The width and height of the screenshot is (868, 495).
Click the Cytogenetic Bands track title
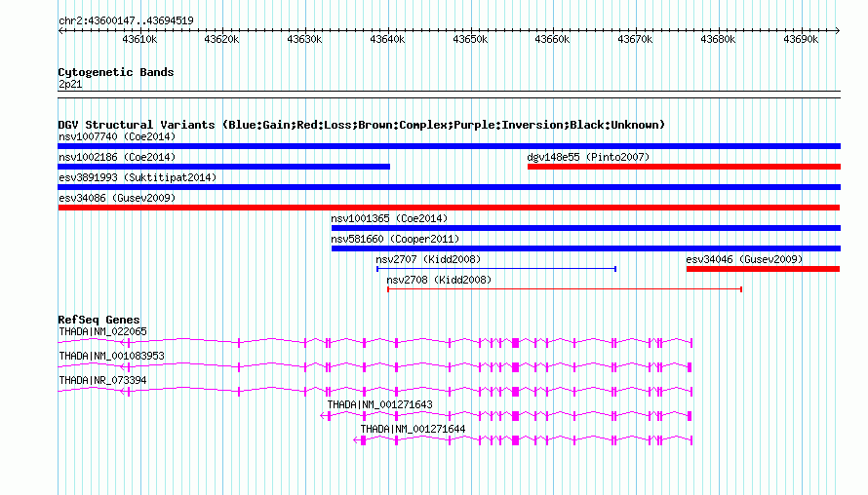tap(116, 72)
